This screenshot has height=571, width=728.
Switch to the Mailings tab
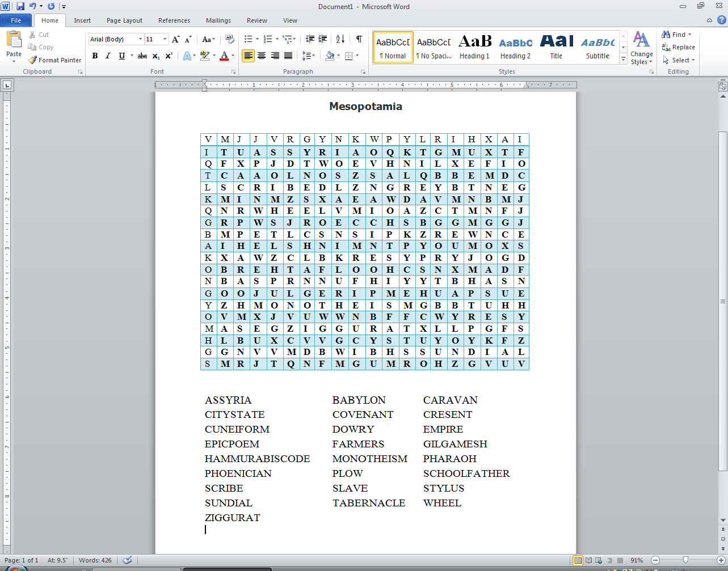(218, 20)
